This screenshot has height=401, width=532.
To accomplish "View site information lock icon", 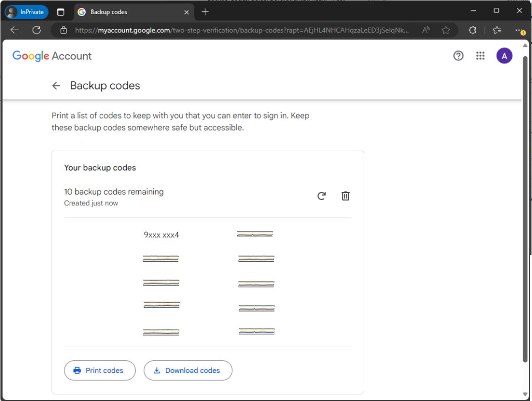I will pyautogui.click(x=64, y=30).
